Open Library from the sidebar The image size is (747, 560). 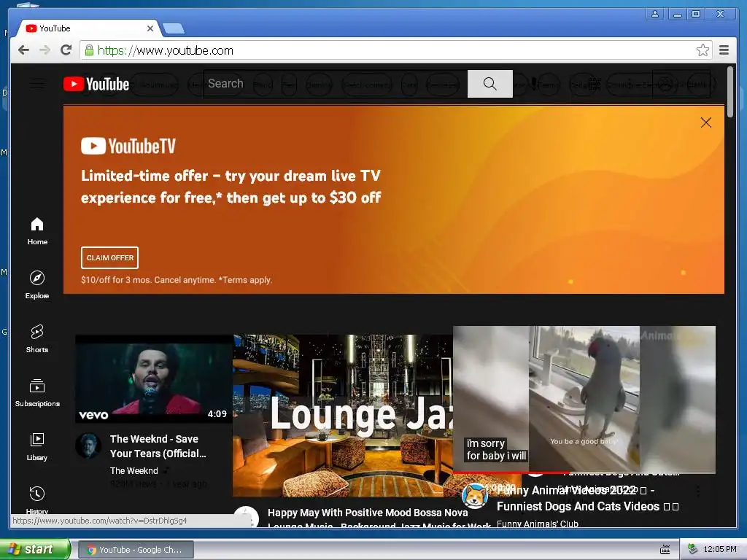[37, 447]
